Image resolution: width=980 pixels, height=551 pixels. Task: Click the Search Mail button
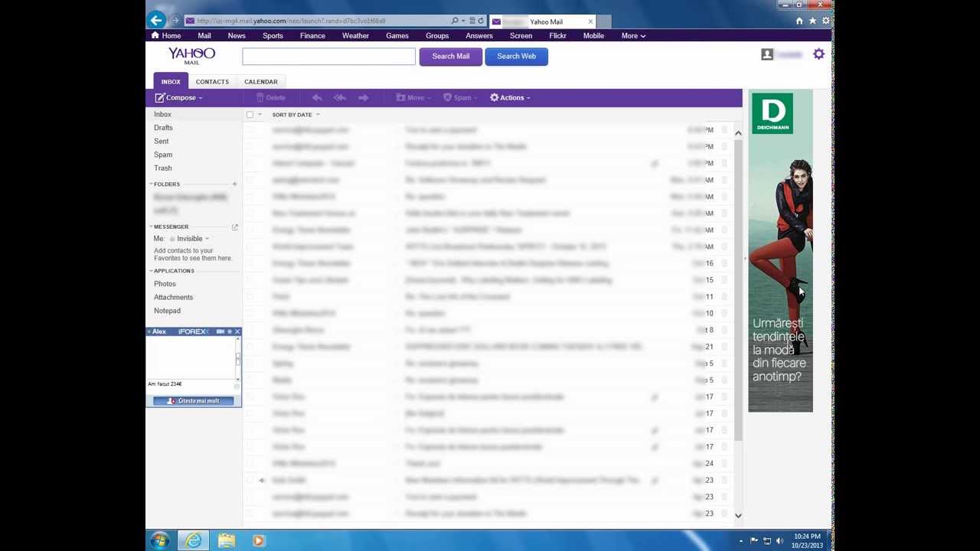pyautogui.click(x=450, y=56)
